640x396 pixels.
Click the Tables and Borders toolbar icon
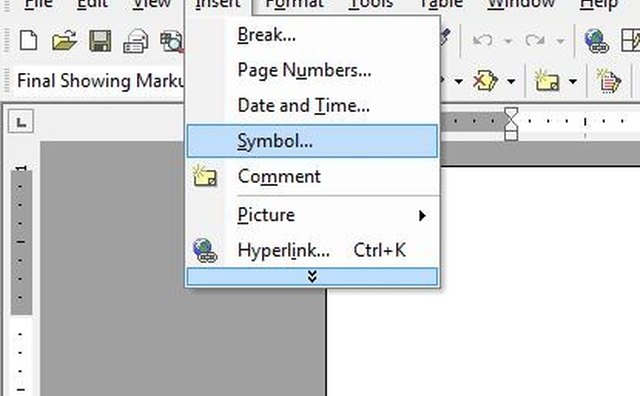coord(630,40)
